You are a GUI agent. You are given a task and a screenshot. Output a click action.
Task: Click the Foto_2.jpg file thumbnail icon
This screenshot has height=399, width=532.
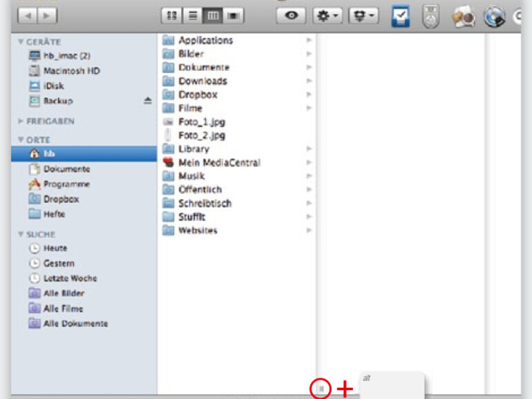click(168, 135)
